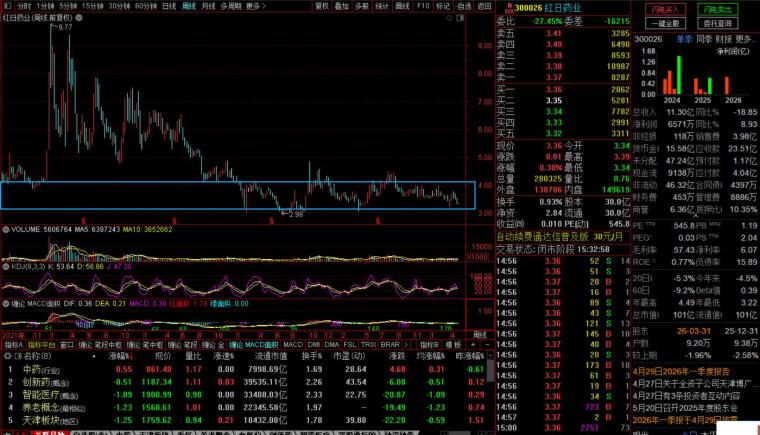Select the 缠论 笔段中枢 indicator tab

[100, 345]
